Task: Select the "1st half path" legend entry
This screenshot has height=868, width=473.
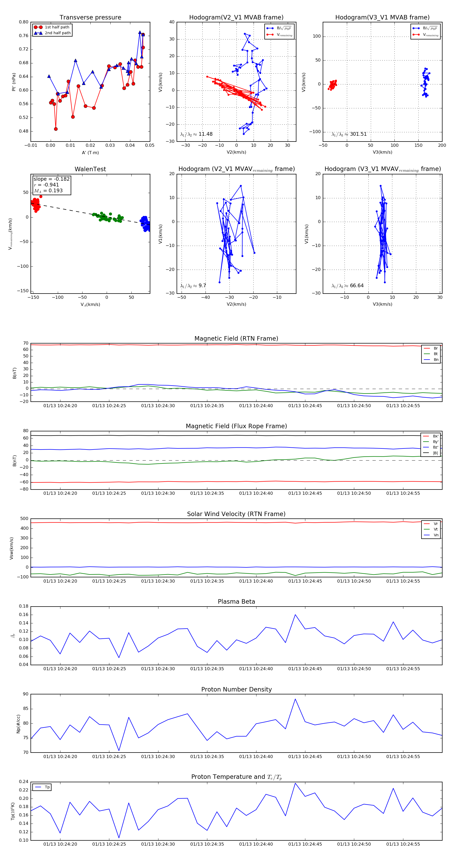Action: pyautogui.click(x=52, y=27)
